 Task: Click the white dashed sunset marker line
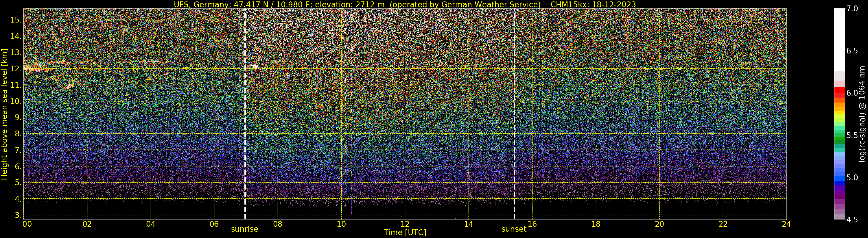tap(514, 114)
